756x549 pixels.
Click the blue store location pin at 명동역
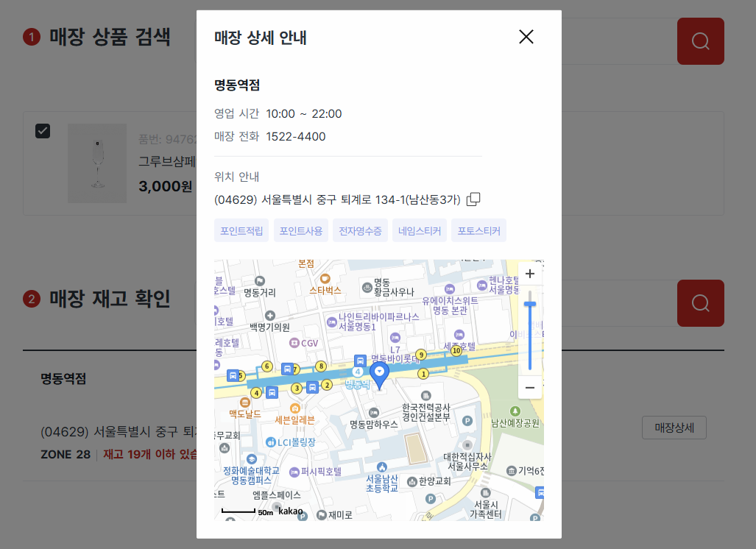coord(381,372)
